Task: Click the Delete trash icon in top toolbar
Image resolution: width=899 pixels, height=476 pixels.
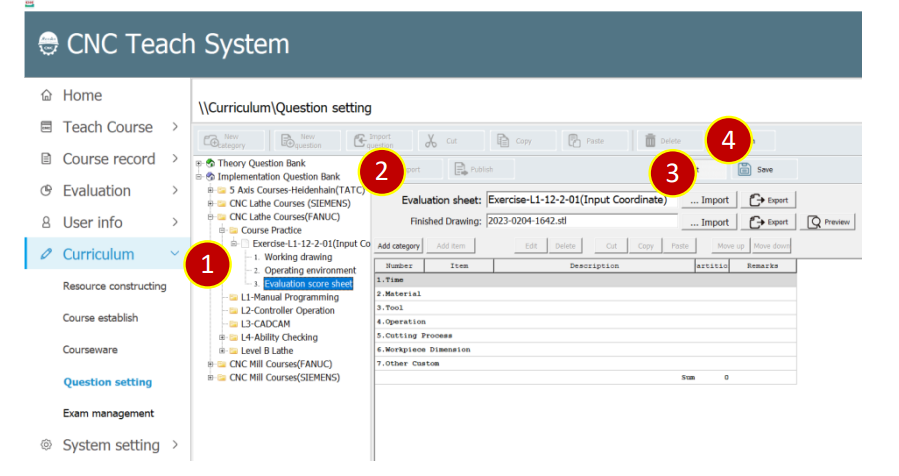Action: tap(650, 141)
